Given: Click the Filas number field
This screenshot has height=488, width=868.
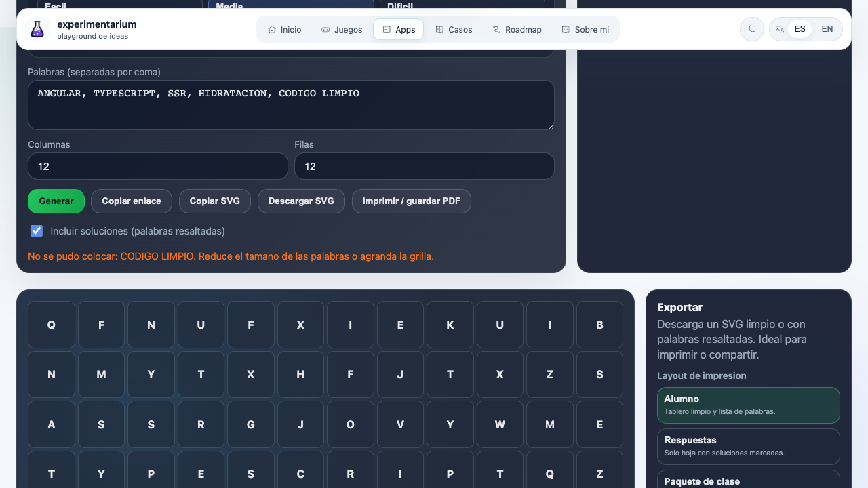Looking at the screenshot, I should [425, 166].
